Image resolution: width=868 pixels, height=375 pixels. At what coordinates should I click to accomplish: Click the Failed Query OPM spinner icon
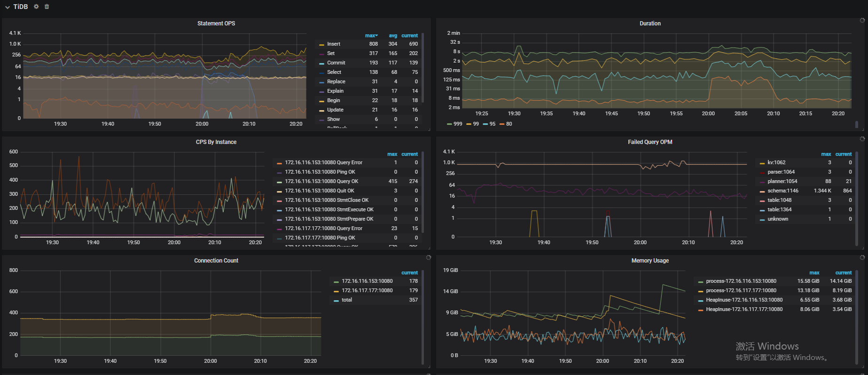[x=862, y=139]
